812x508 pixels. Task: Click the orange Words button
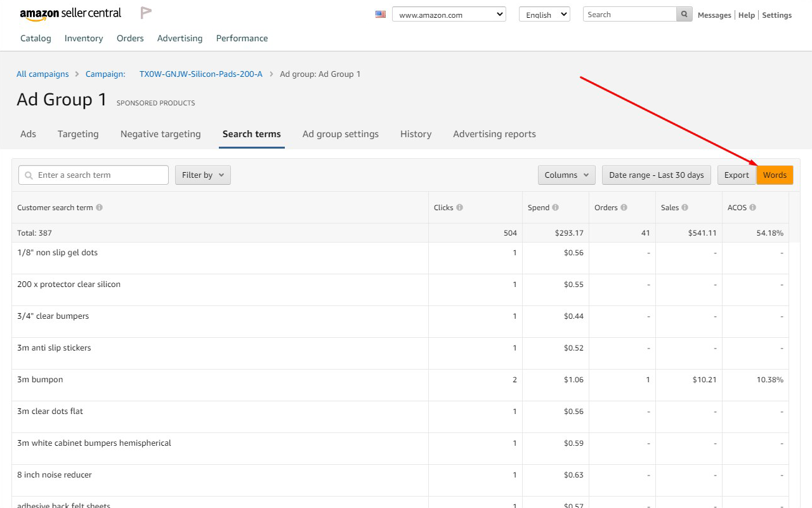tap(775, 175)
